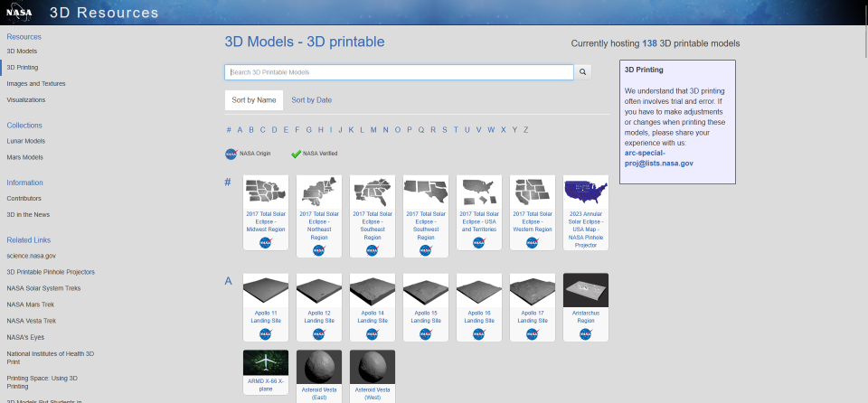
Task: Open Mars Models collection
Action: pyautogui.click(x=25, y=157)
